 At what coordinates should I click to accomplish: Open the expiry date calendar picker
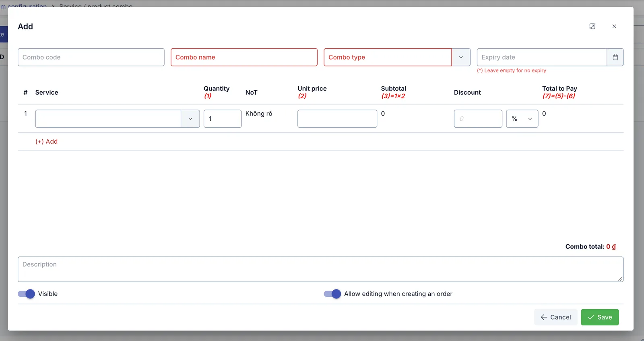615,57
